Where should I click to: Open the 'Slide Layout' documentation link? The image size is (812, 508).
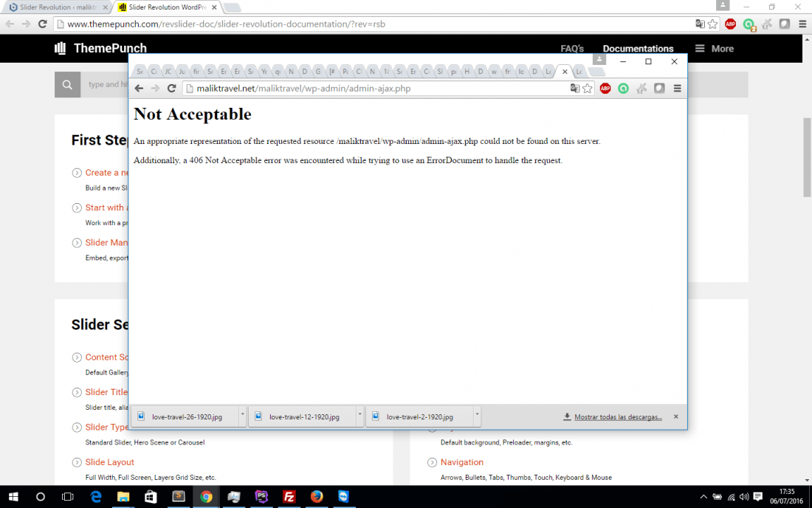coord(110,462)
